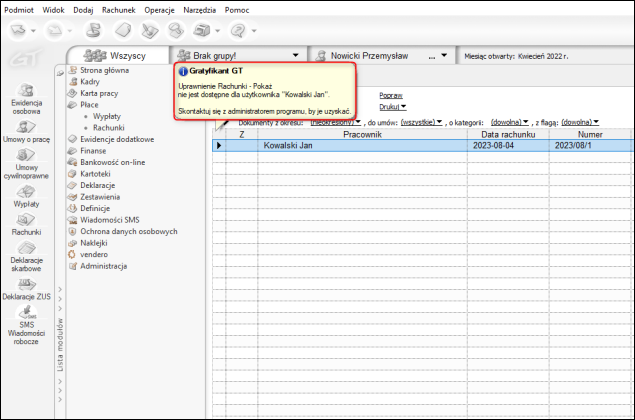The width and height of the screenshot is (635, 420).
Task: Select Naklejki in module tree
Action: click(x=94, y=243)
